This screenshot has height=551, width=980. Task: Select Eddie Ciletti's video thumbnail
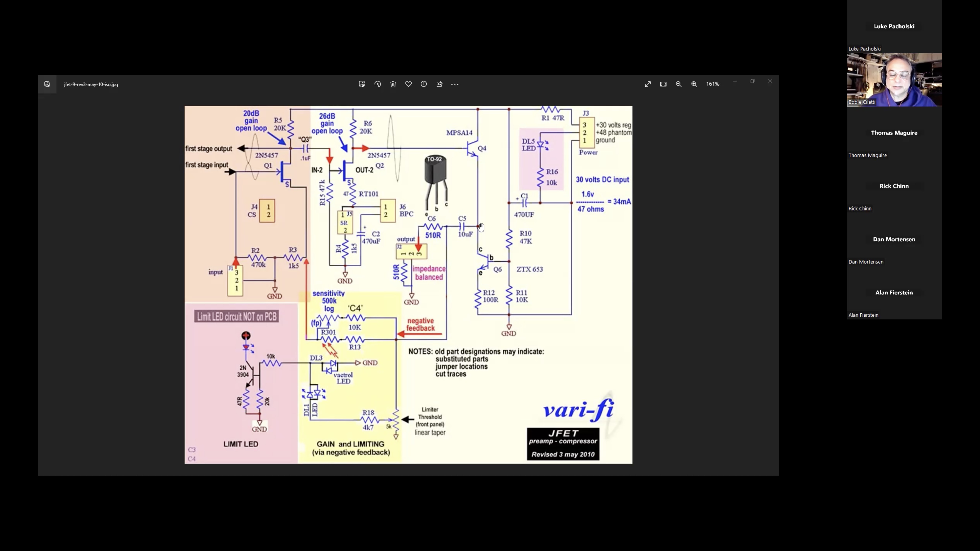click(894, 79)
